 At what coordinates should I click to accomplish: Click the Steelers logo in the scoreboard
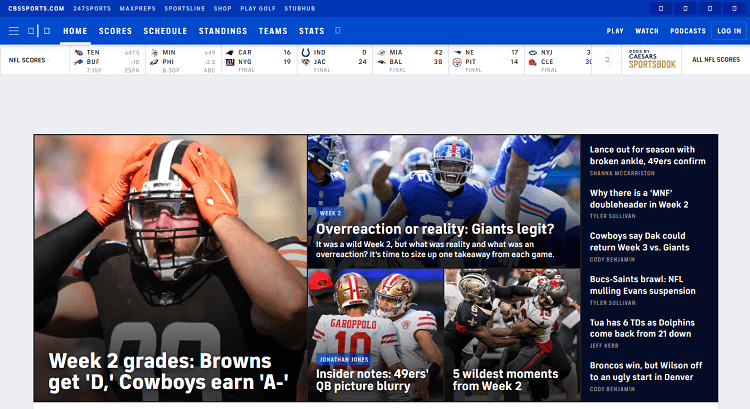point(457,61)
